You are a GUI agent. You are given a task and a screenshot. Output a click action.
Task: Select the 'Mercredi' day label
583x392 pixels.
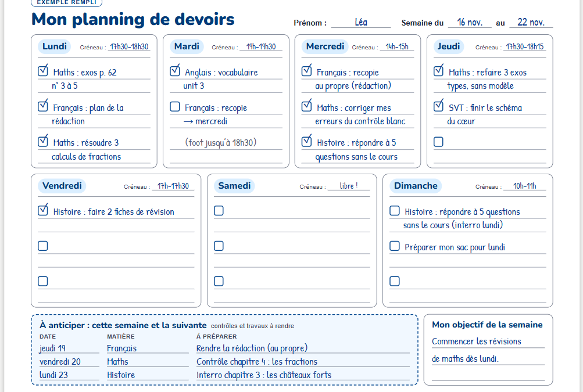tap(325, 46)
